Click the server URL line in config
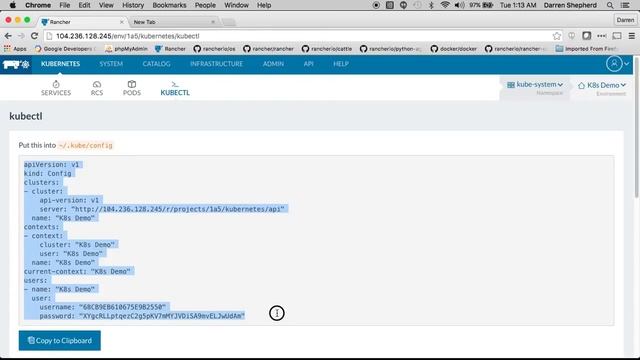 (x=162, y=209)
